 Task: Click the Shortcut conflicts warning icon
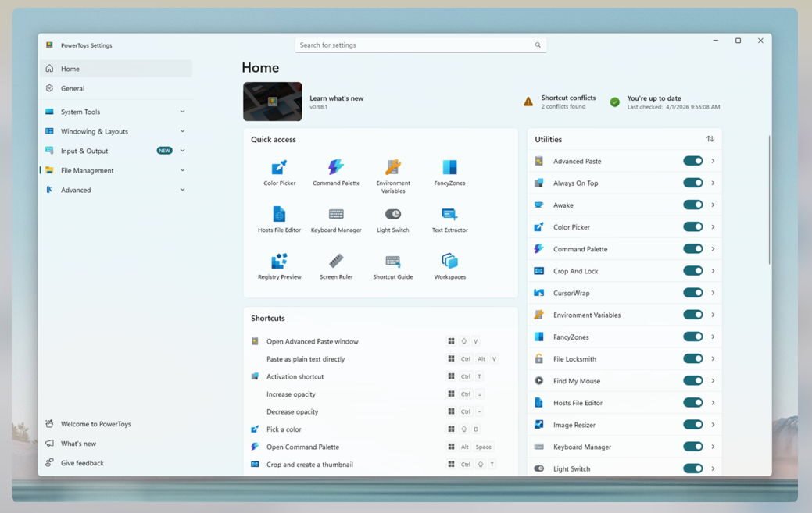[x=528, y=102]
